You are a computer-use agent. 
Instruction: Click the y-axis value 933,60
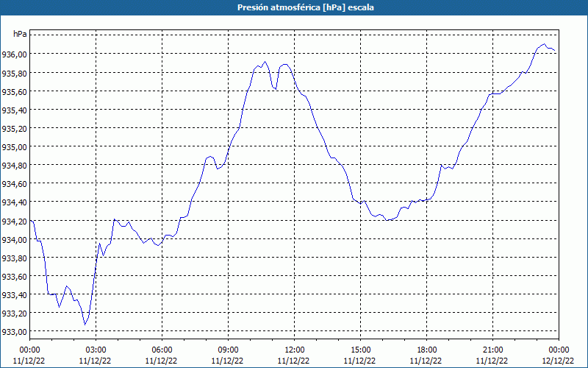pyautogui.click(x=14, y=277)
